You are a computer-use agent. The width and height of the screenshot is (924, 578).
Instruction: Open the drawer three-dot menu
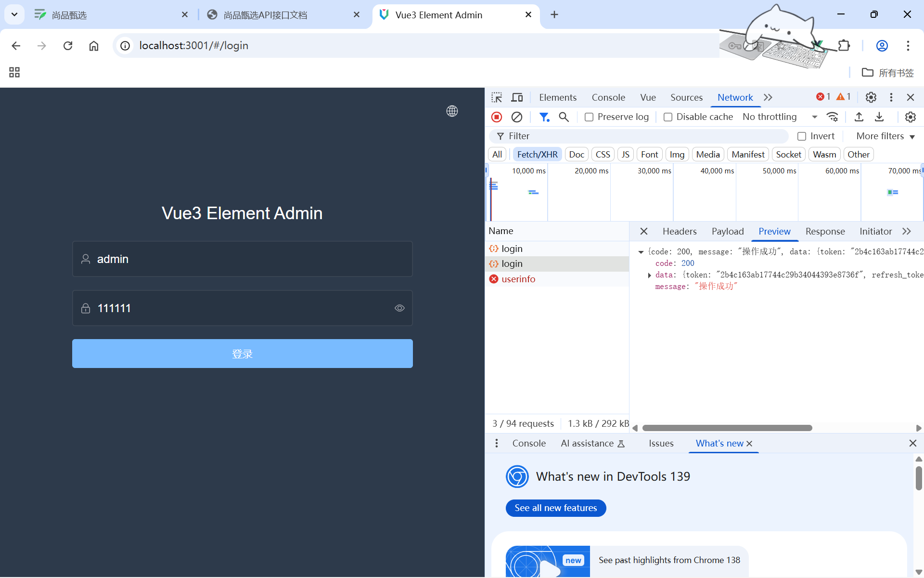[497, 443]
